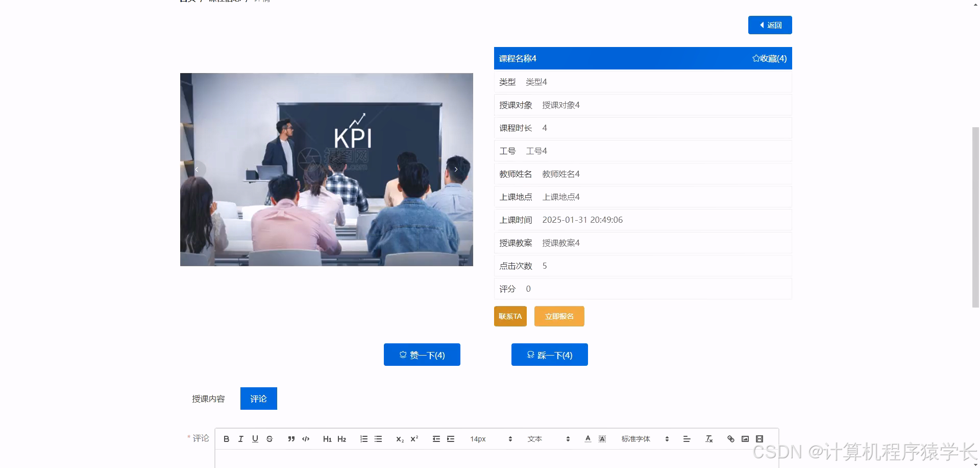Toggle underline formatting in comment editor

pos(255,439)
